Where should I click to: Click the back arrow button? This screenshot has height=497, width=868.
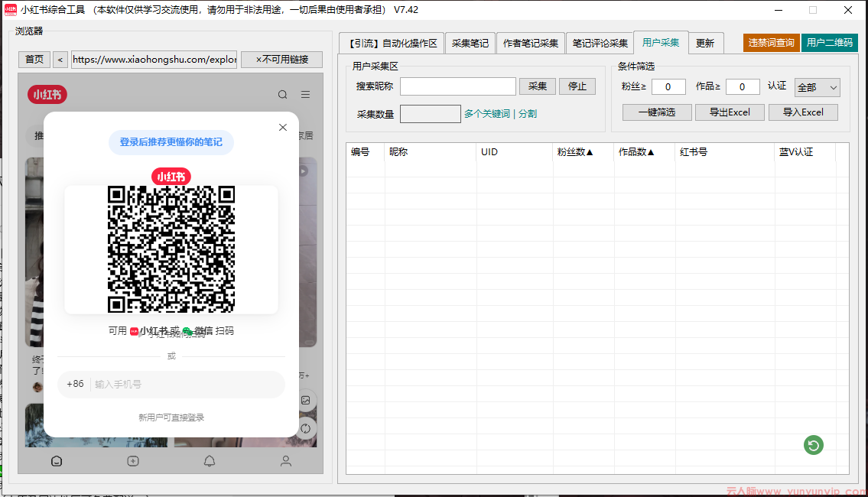coord(60,59)
